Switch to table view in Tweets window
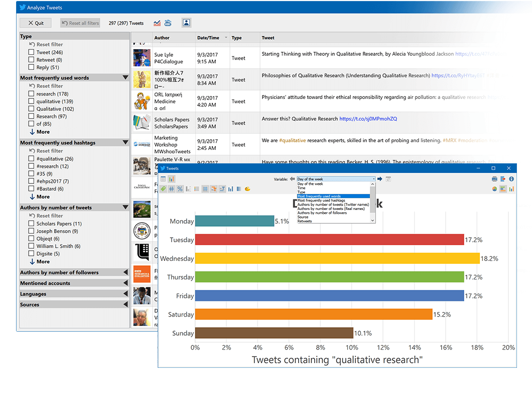This screenshot has width=532, height=402. pyautogui.click(x=163, y=179)
